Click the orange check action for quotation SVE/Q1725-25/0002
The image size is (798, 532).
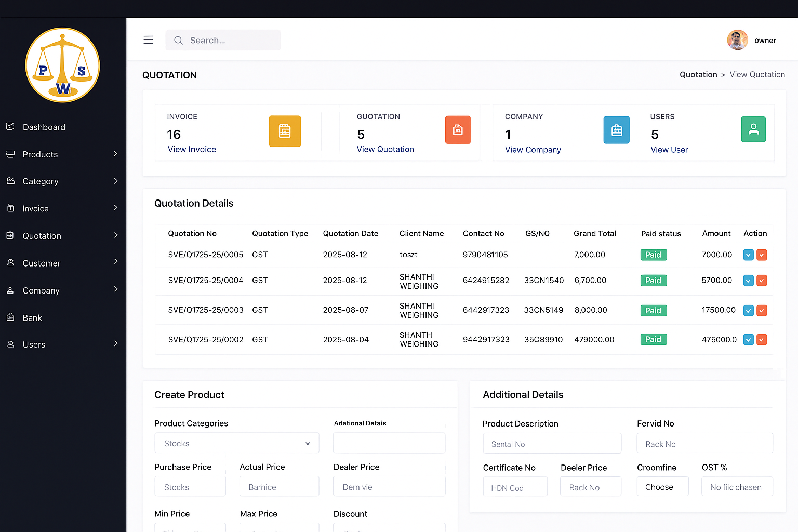point(762,339)
